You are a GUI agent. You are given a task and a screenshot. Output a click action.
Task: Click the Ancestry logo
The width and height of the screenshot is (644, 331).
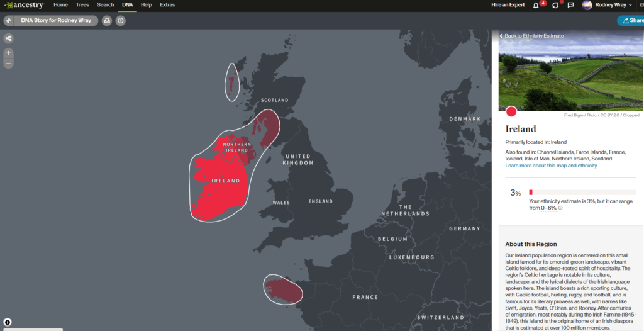click(25, 5)
